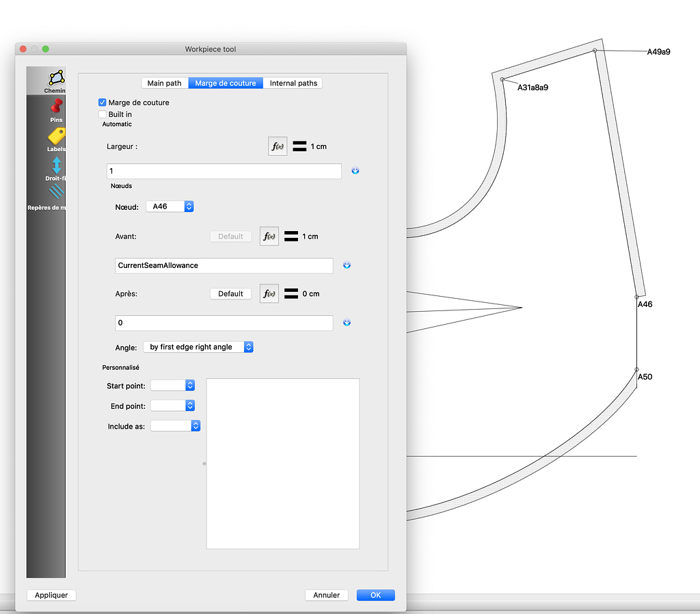Click point label A50 on the pattern
The width and height of the screenshot is (700, 614).
[645, 377]
